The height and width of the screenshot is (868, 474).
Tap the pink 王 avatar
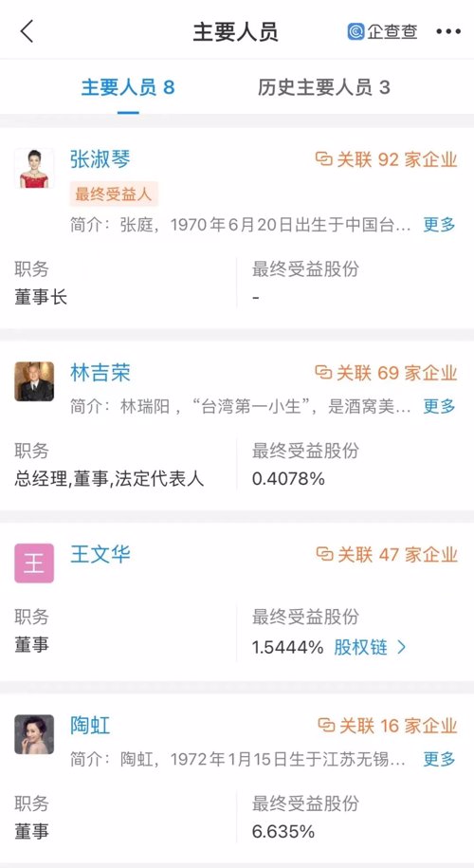pos(34,563)
